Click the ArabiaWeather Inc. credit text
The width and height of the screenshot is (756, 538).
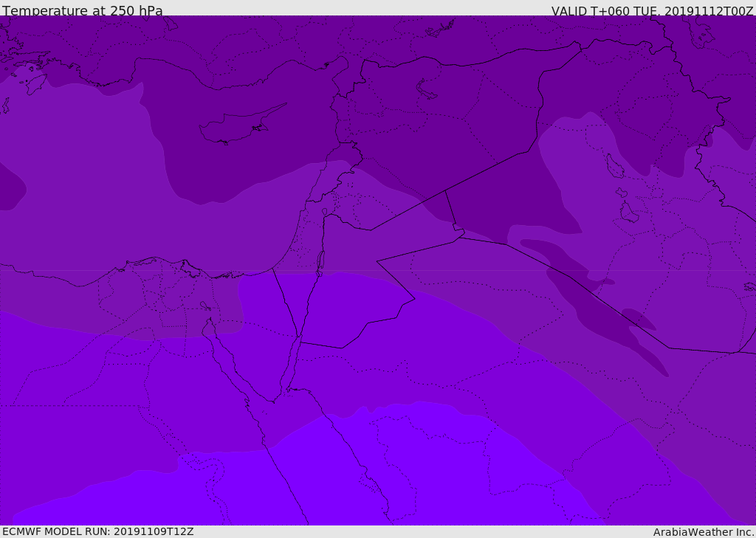[x=704, y=531]
